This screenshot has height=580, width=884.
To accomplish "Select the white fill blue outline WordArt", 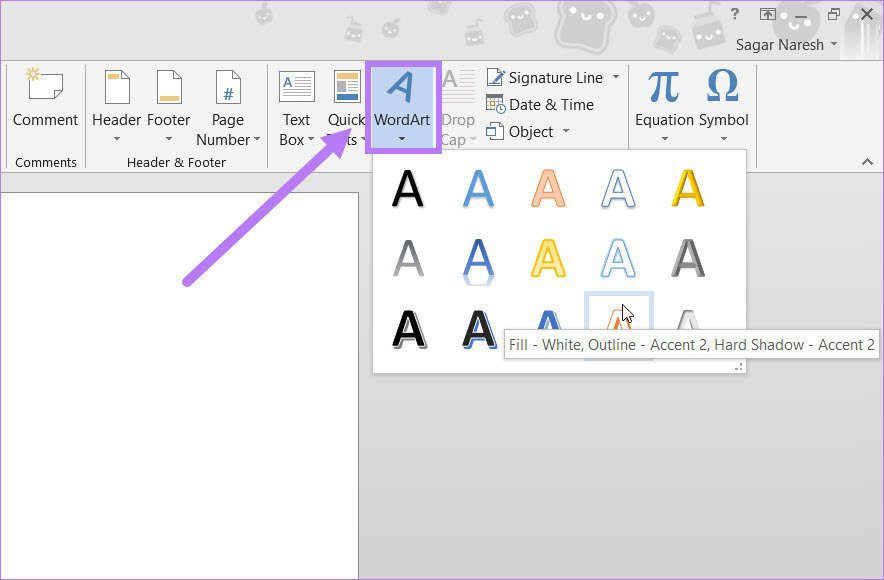I will [x=618, y=189].
